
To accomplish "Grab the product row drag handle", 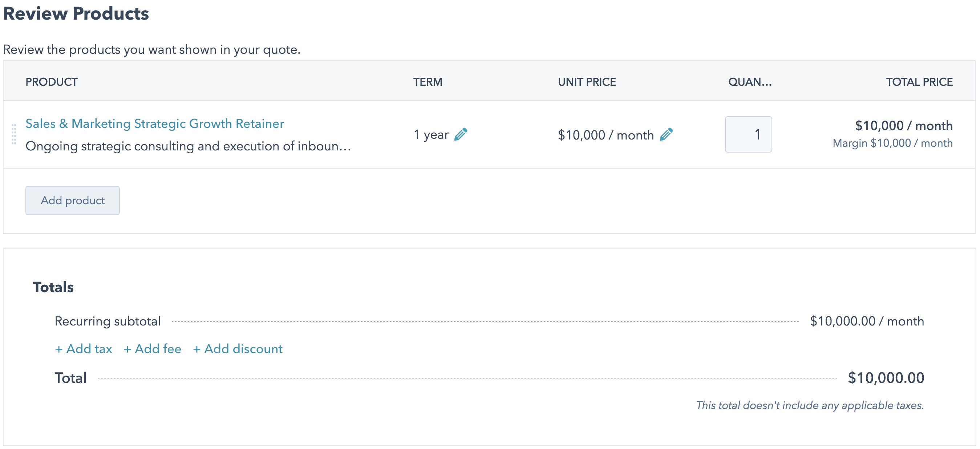I will [14, 134].
